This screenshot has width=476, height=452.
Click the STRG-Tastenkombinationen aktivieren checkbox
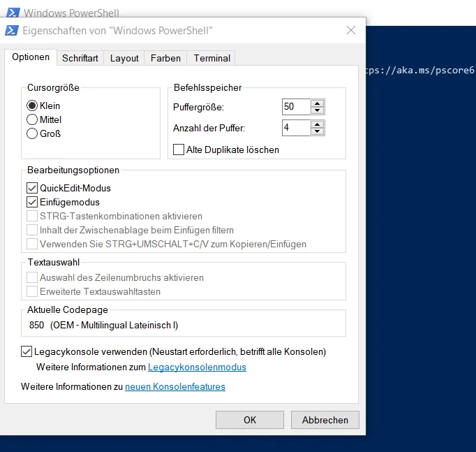(32, 216)
